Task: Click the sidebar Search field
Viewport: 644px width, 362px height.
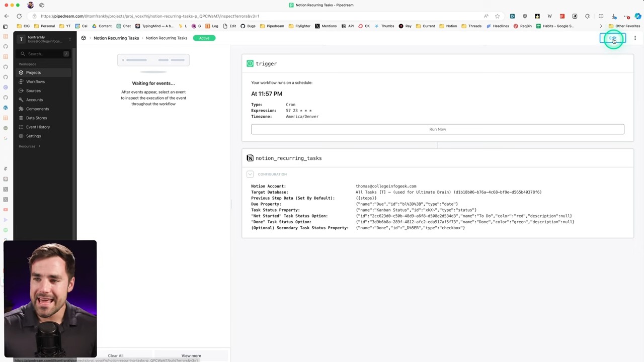Action: tap(44, 54)
